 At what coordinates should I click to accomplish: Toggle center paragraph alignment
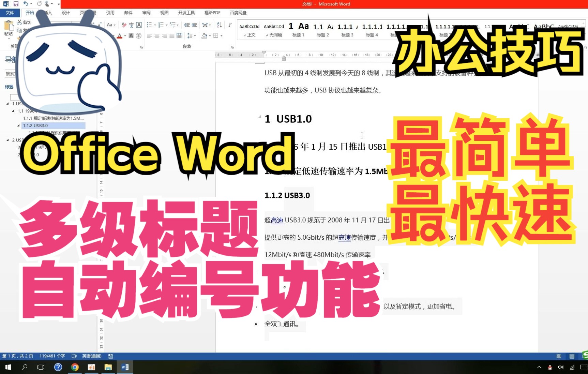click(x=157, y=36)
